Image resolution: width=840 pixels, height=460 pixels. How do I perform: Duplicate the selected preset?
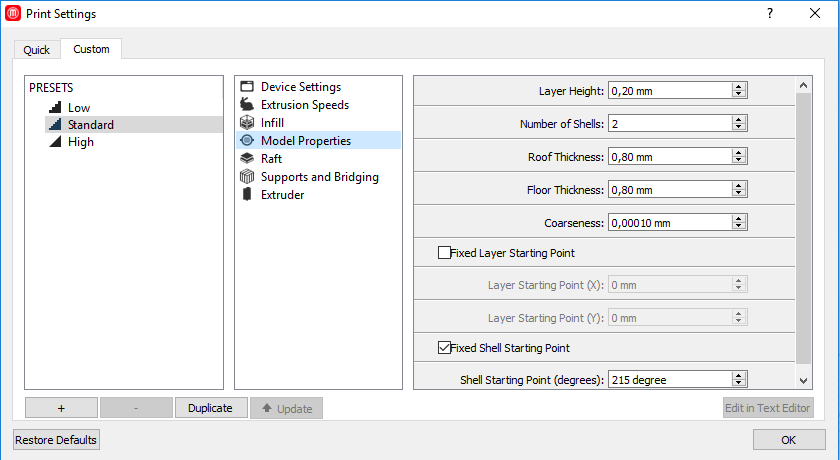(x=210, y=408)
